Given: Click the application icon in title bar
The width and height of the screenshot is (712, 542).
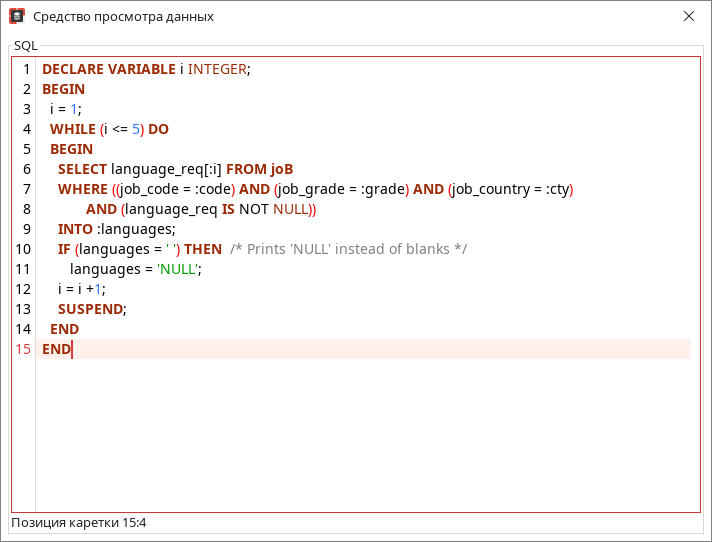Looking at the screenshot, I should tap(17, 17).
